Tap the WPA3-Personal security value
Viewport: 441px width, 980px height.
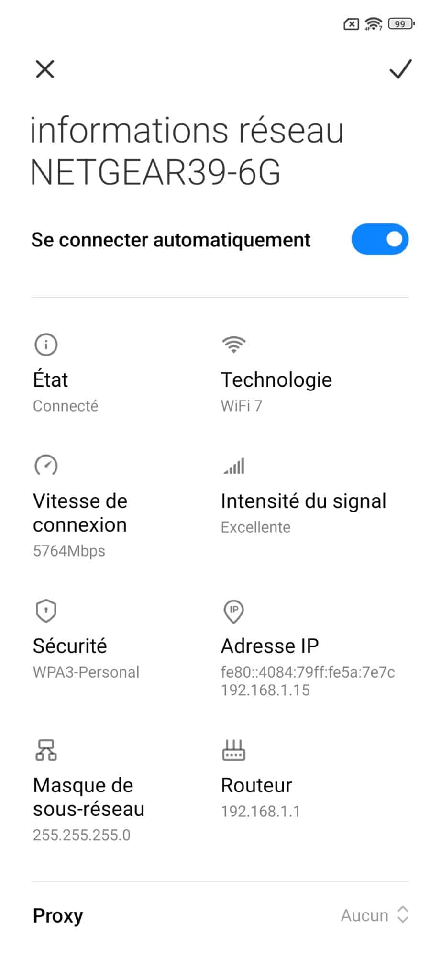86,672
